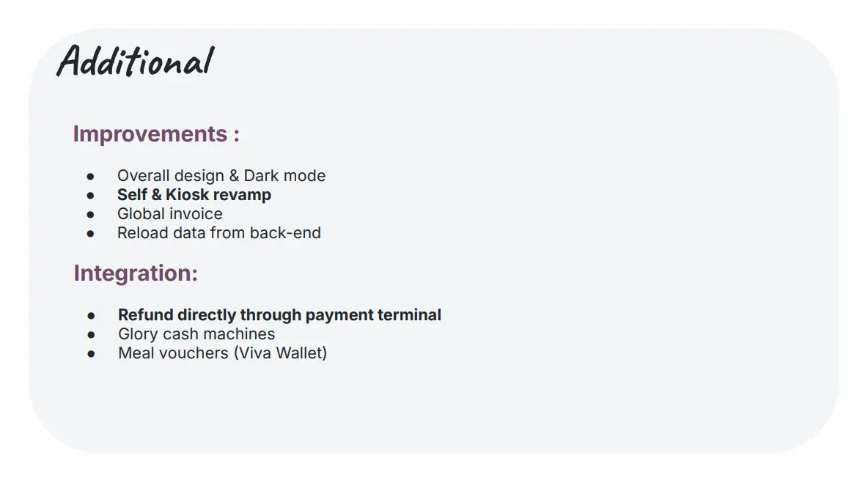Click bullet beside 'Overall design & Dark mode'
Image resolution: width=868 pixels, height=483 pixels.
pyautogui.click(x=90, y=177)
